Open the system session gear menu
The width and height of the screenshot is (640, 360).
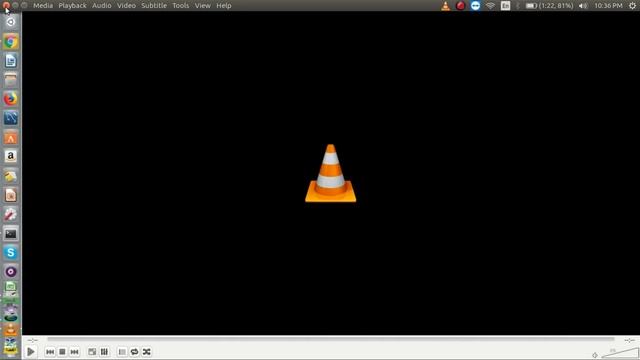pyautogui.click(x=632, y=6)
